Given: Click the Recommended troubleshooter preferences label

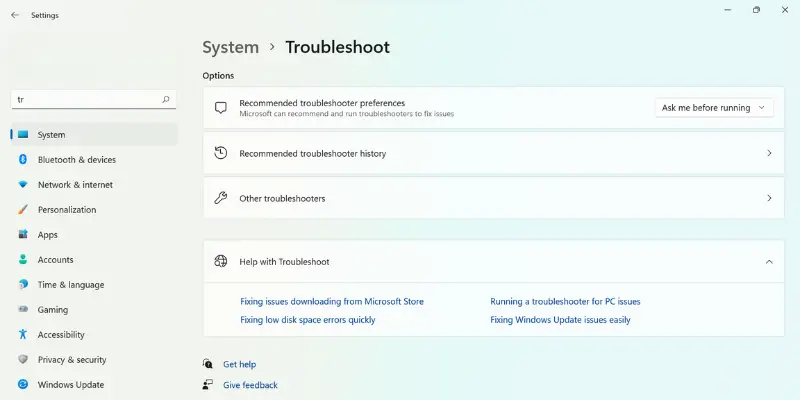Looking at the screenshot, I should [322, 103].
